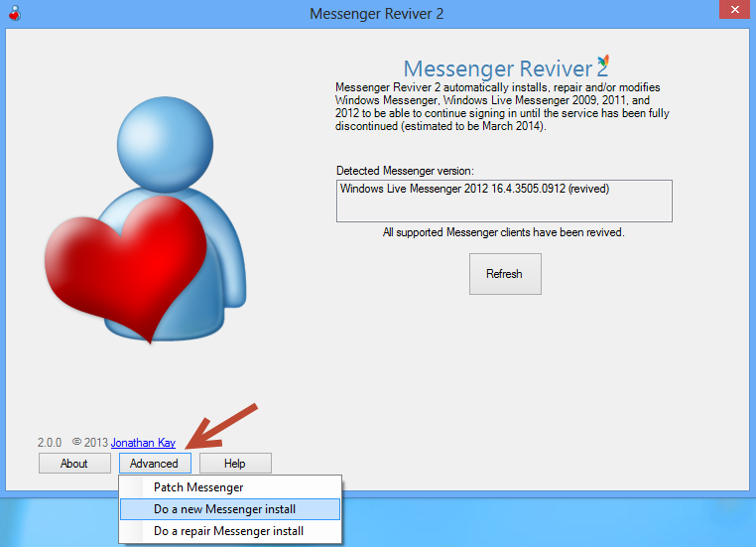Click the Messenger Reviver title bar icon
Viewport: 756px width, 547px height.
(15, 13)
